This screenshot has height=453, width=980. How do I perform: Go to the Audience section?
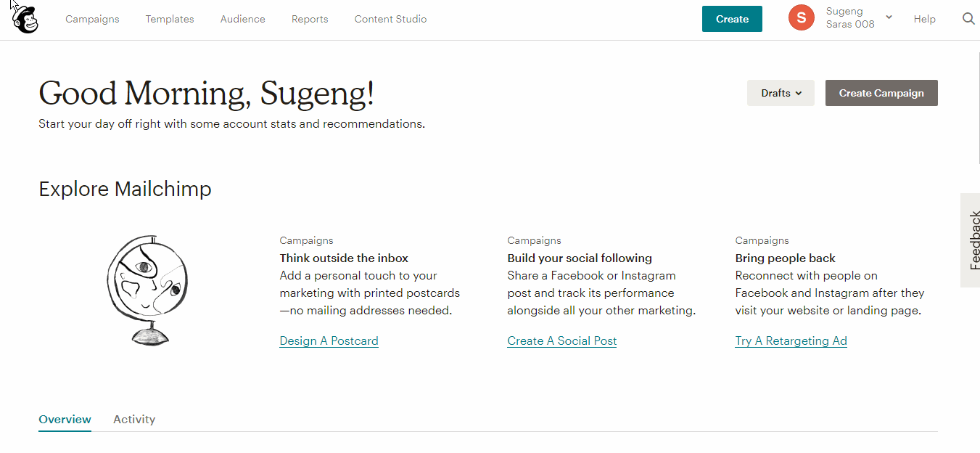(x=243, y=19)
